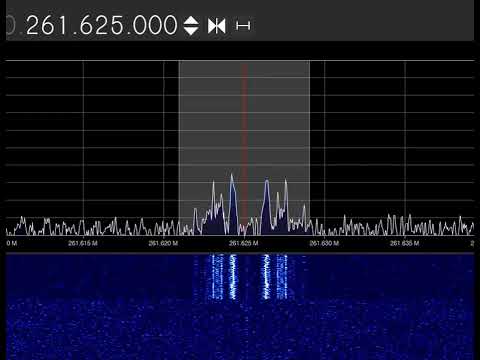Click the gray filter passband's right edge
The image size is (480, 360).
309,147
